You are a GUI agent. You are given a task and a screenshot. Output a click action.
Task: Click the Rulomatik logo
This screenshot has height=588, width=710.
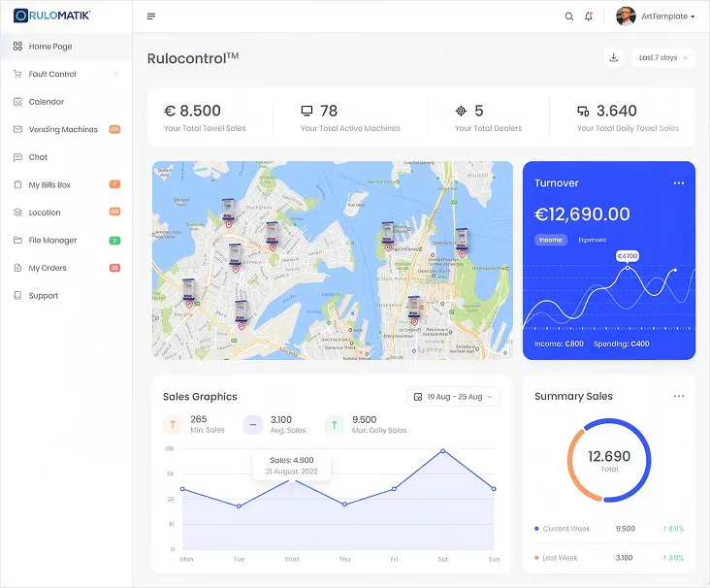coord(51,16)
